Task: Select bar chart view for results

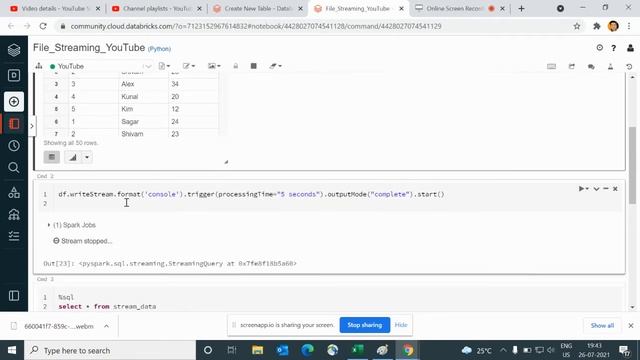Action: 73,157
